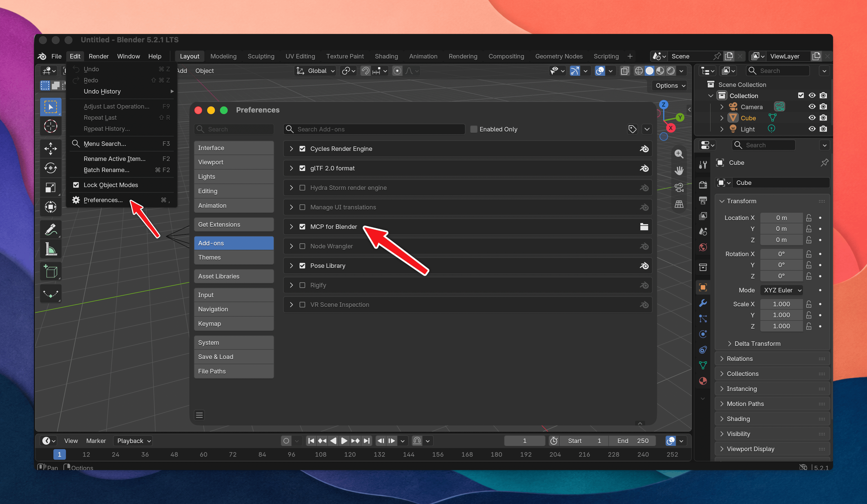This screenshot has width=867, height=504.
Task: Select the Select Box tool in toolbar
Action: 51,107
